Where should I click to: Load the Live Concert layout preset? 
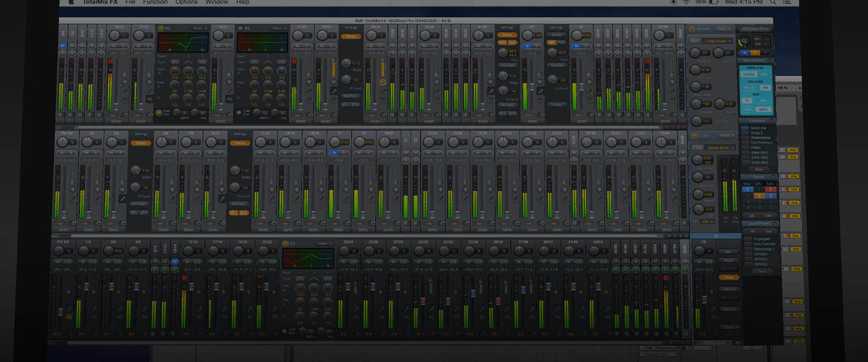[761, 244]
